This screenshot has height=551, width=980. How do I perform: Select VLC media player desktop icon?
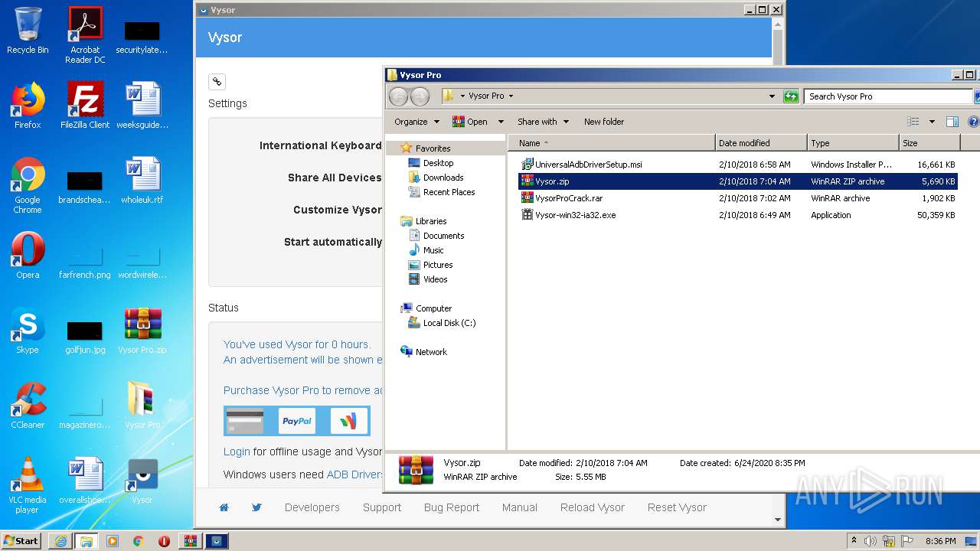28,485
